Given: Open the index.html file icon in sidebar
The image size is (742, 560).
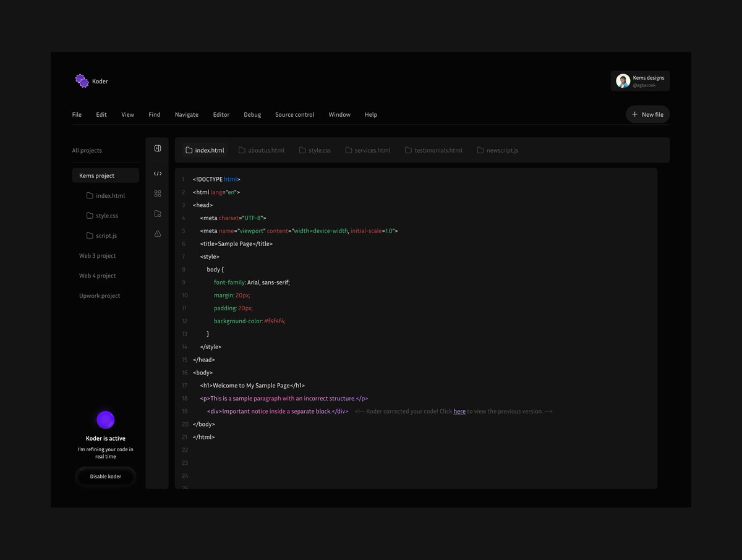Looking at the screenshot, I should coord(89,195).
